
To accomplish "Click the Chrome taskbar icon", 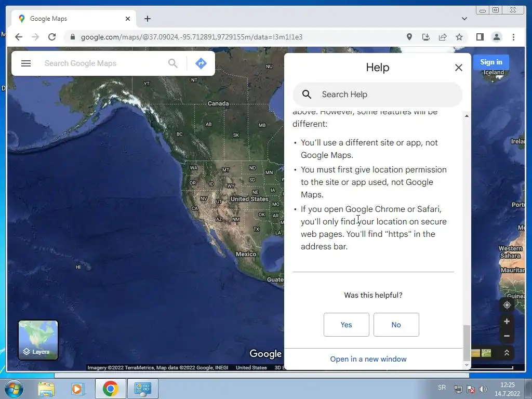I will (110, 389).
